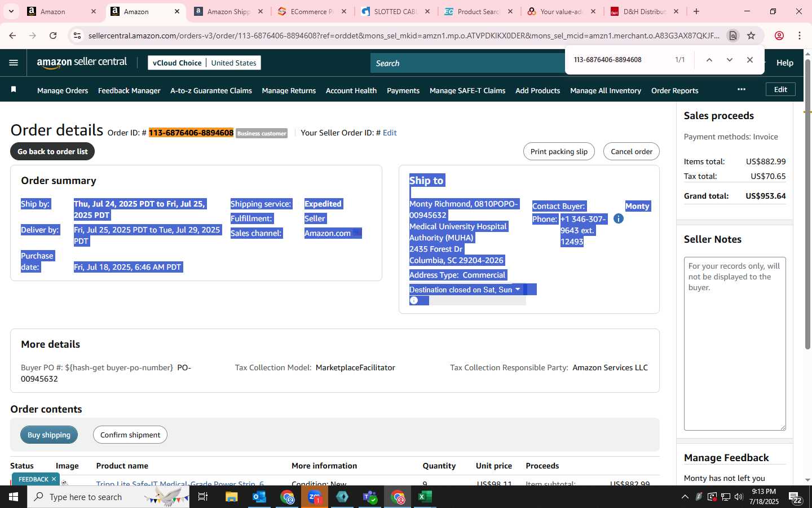Bookmark this page with the star icon
Viewport: 812px width, 508px height.
point(751,36)
